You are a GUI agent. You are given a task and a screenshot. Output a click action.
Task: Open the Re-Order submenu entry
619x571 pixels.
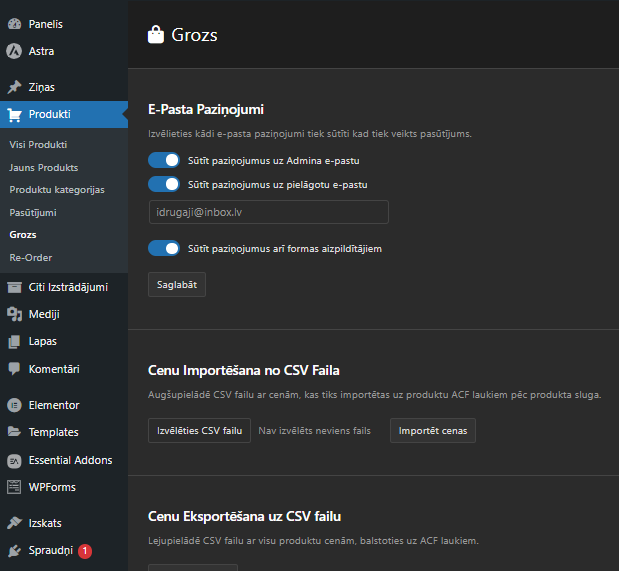pos(31,258)
